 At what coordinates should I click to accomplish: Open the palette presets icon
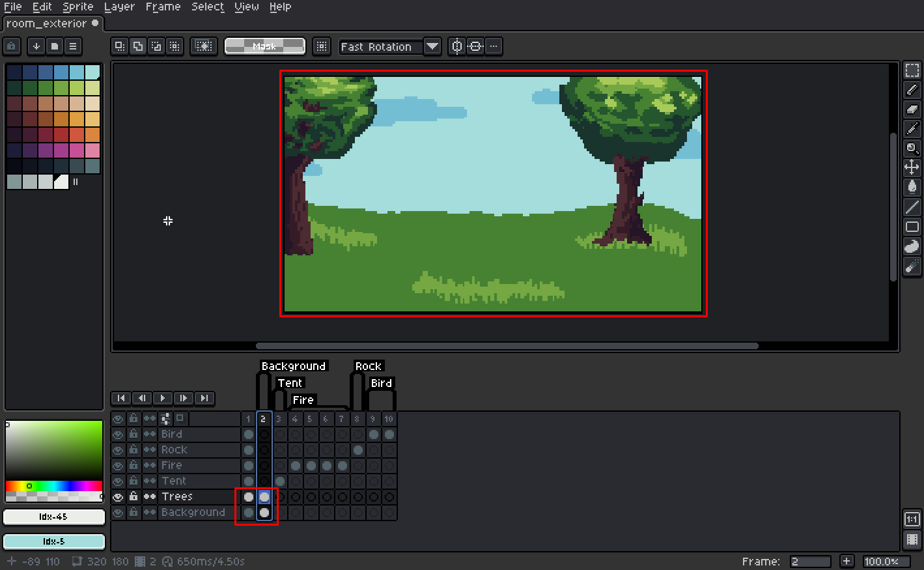pos(55,46)
